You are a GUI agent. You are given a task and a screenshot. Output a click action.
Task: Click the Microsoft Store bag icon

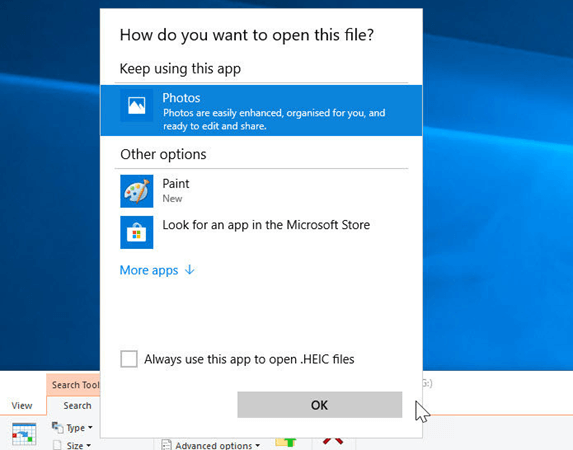(x=137, y=232)
